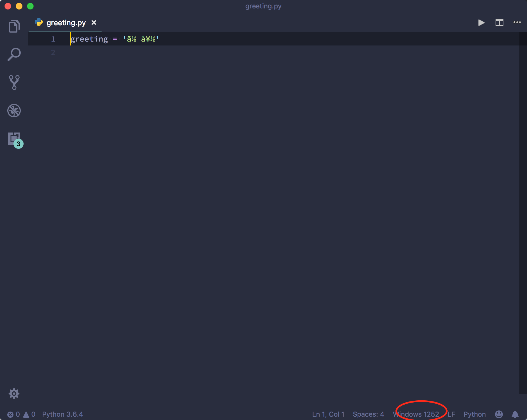This screenshot has height=420, width=527.
Task: Open the Search panel
Action: [14, 54]
